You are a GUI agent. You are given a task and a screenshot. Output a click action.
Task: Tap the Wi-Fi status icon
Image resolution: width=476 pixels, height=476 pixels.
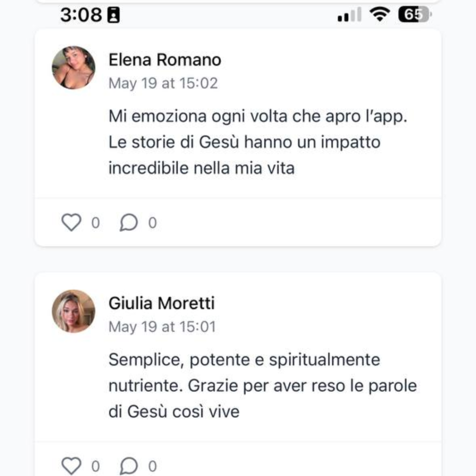coord(380,15)
